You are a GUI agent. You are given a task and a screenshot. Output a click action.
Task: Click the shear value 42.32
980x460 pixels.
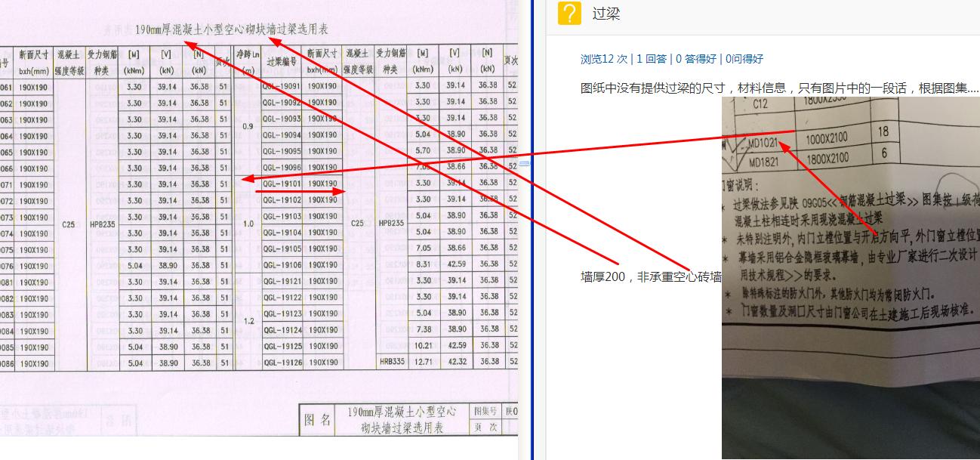455,362
